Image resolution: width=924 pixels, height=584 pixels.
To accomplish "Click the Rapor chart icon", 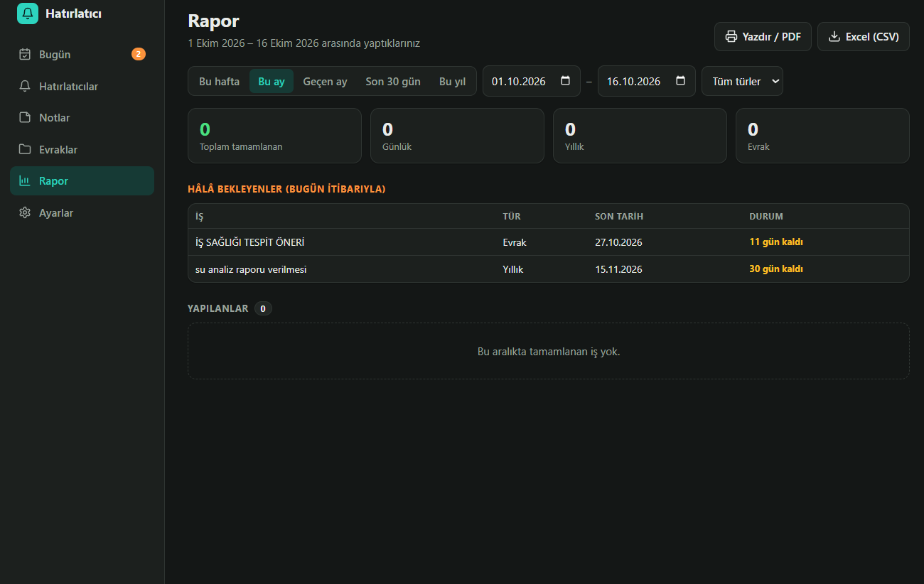I will click(25, 180).
